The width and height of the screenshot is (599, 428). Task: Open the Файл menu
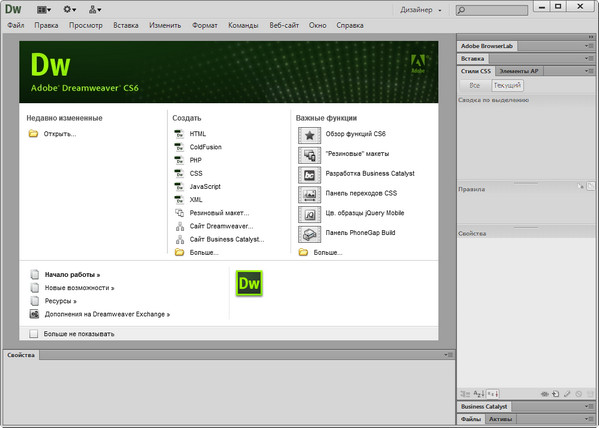click(16, 25)
